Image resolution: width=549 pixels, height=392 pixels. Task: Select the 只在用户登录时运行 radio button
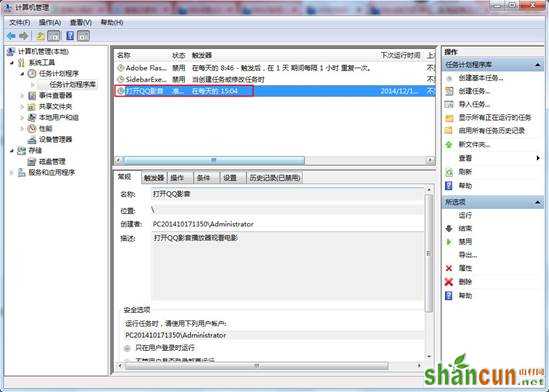(127, 348)
